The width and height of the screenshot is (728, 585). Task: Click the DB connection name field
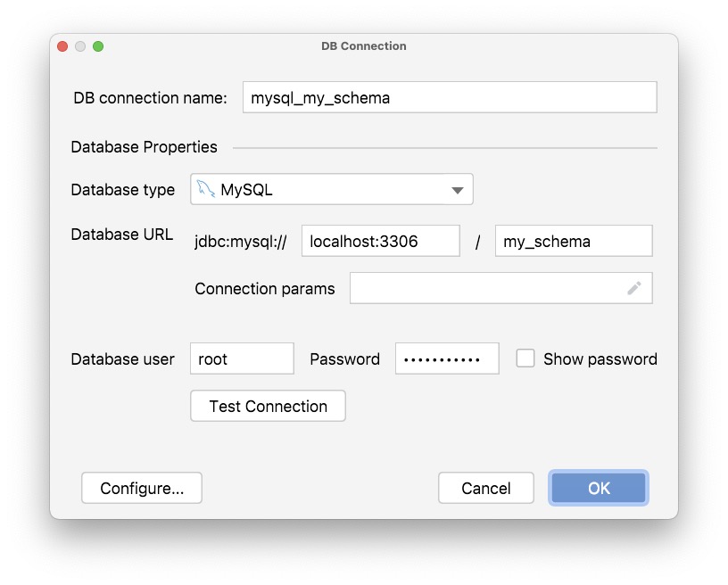449,97
